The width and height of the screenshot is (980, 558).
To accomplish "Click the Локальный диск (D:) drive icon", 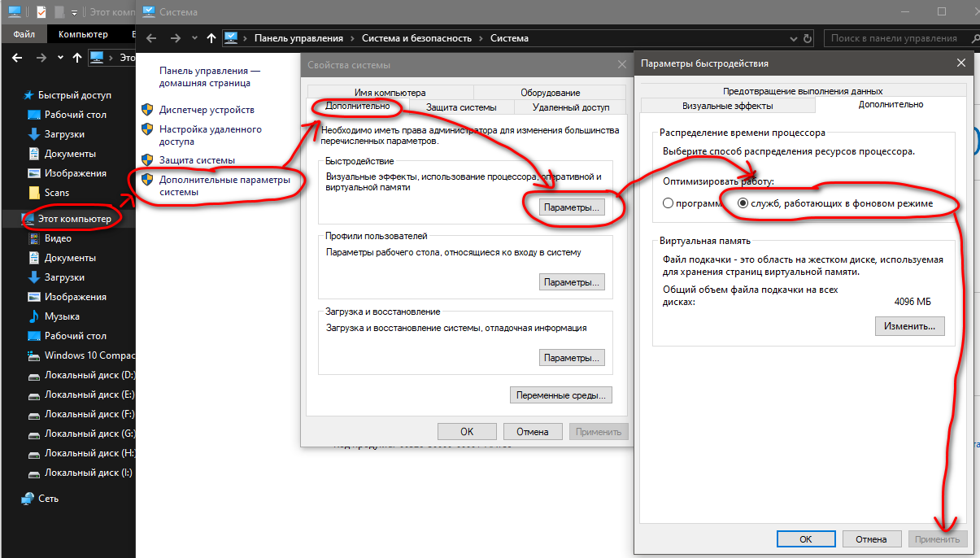I will click(x=34, y=375).
